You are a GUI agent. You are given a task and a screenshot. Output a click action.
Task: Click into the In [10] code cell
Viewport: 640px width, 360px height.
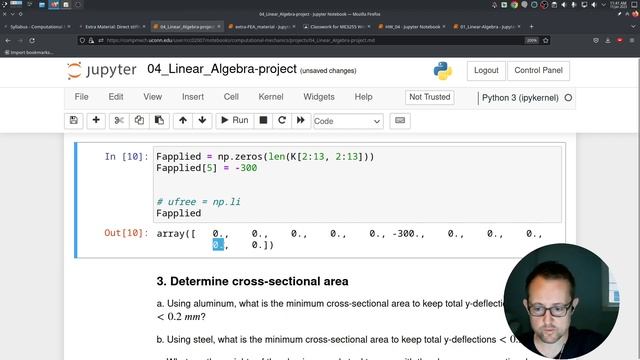[x=357, y=184]
